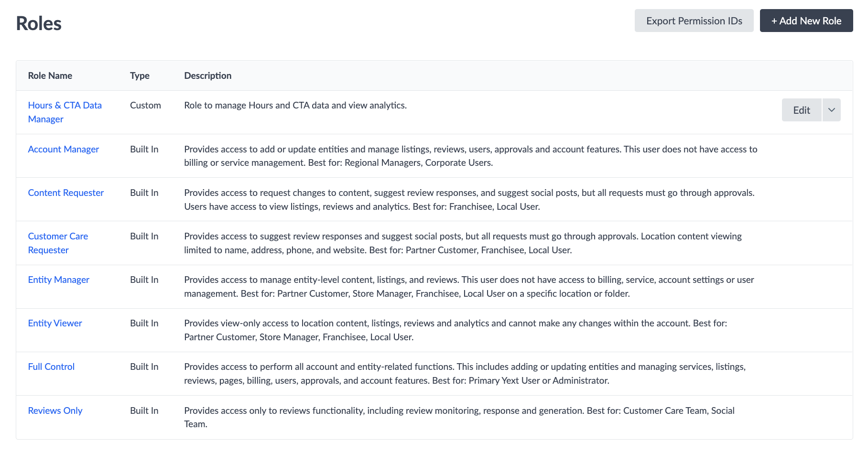Open the Account Manager role
The height and width of the screenshot is (453, 868).
tap(64, 149)
